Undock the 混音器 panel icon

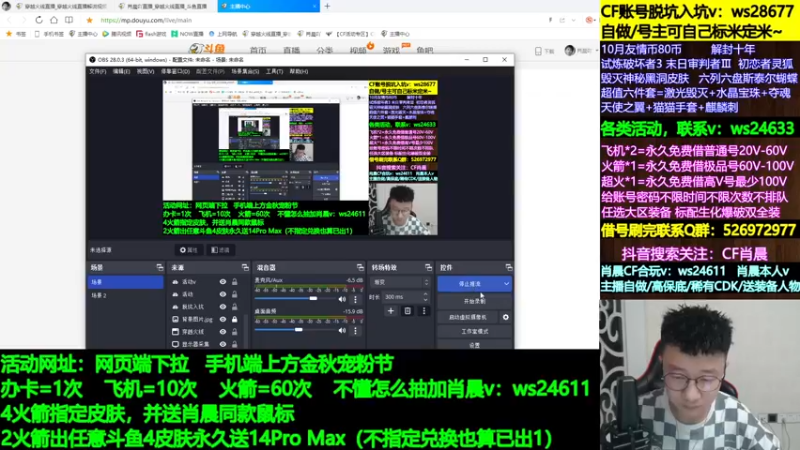pyautogui.click(x=360, y=267)
